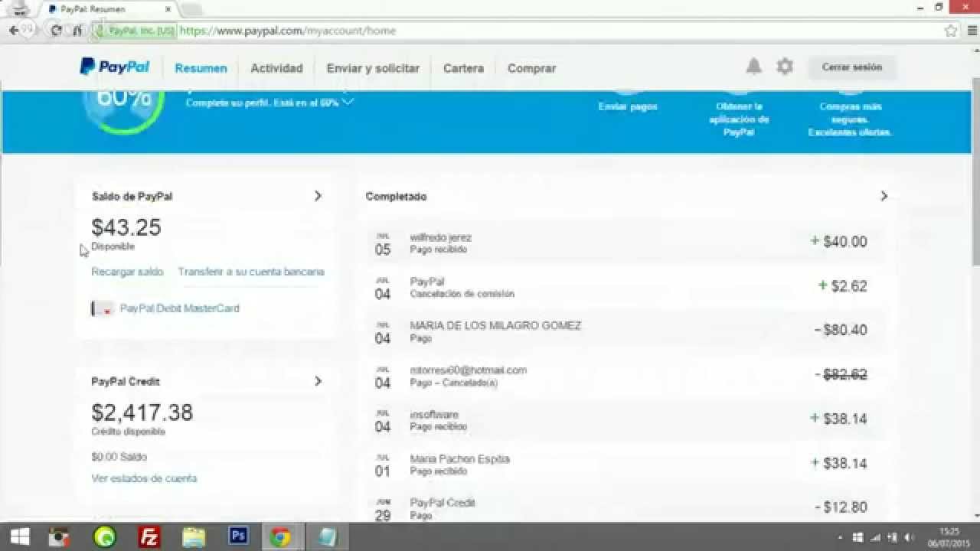The height and width of the screenshot is (551, 980).
Task: Click Ver estados de cuenta link
Action: [144, 478]
